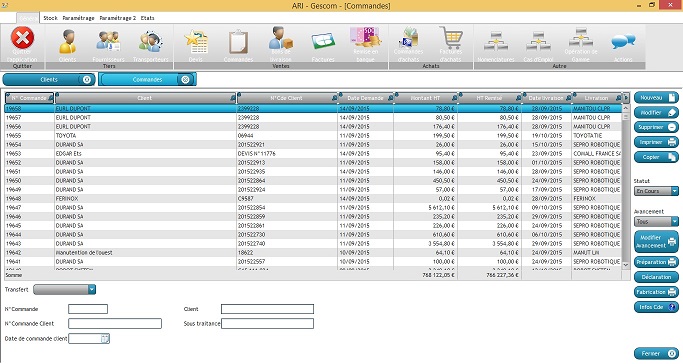Open the calendar picker for Date de commande client
683x364 pixels.
tap(105, 338)
